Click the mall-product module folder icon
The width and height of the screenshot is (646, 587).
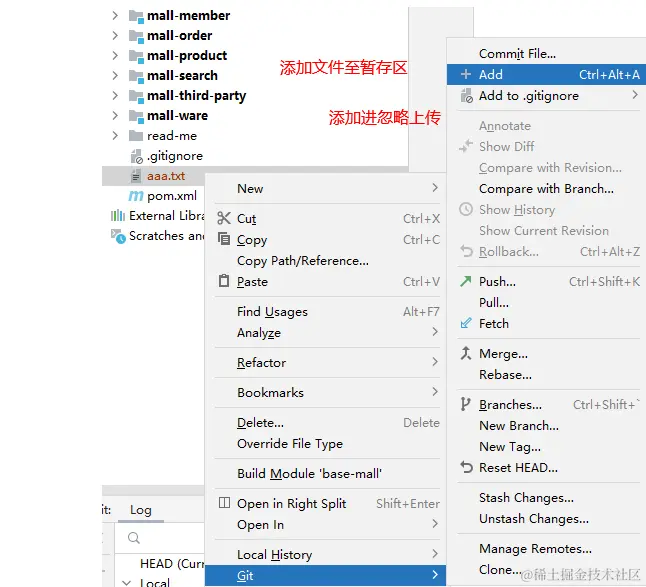[x=136, y=56]
